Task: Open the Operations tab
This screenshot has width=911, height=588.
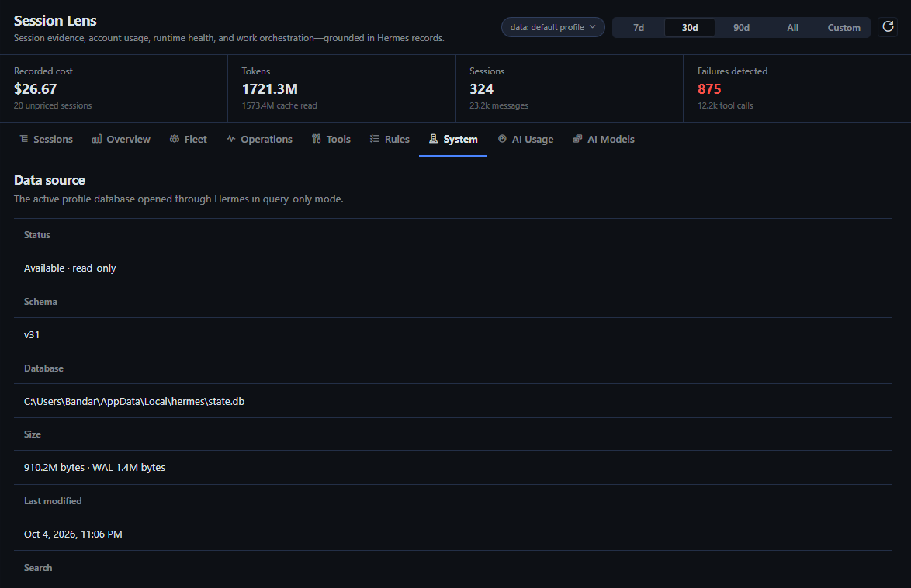Action: (259, 139)
